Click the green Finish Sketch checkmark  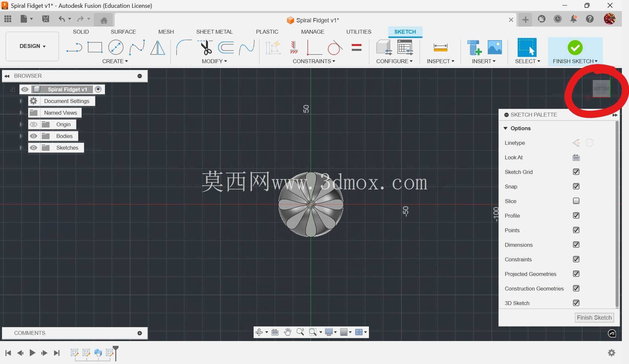click(575, 48)
